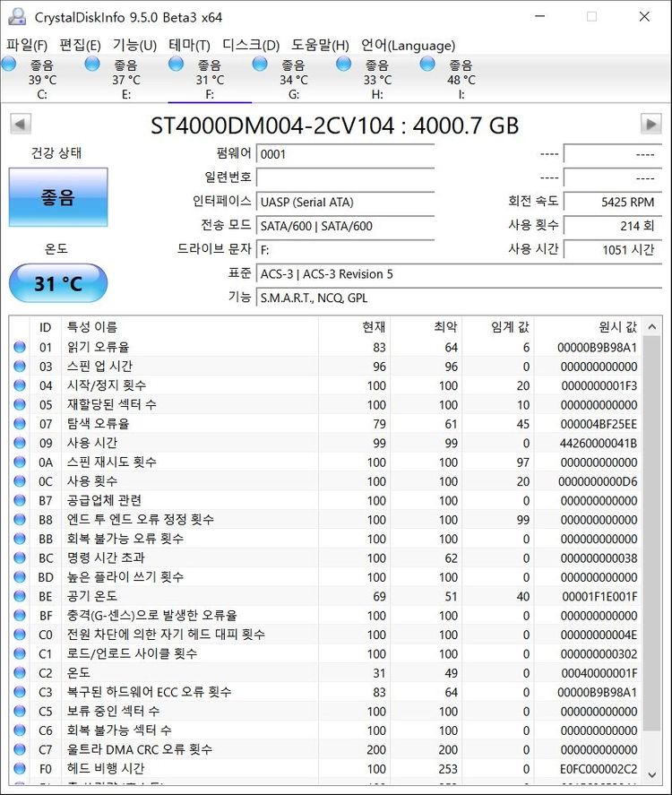The height and width of the screenshot is (795, 672).
Task: Click status dot for B7 공급업체 관련
Action: point(20,500)
